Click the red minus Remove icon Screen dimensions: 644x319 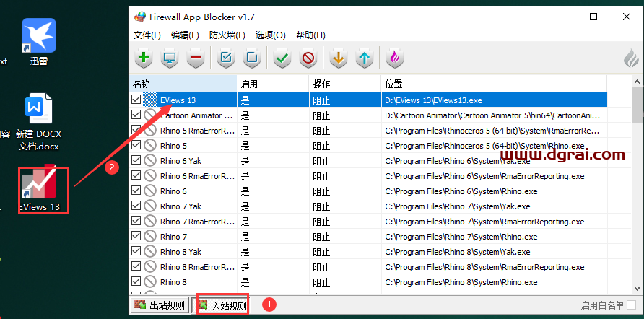195,58
